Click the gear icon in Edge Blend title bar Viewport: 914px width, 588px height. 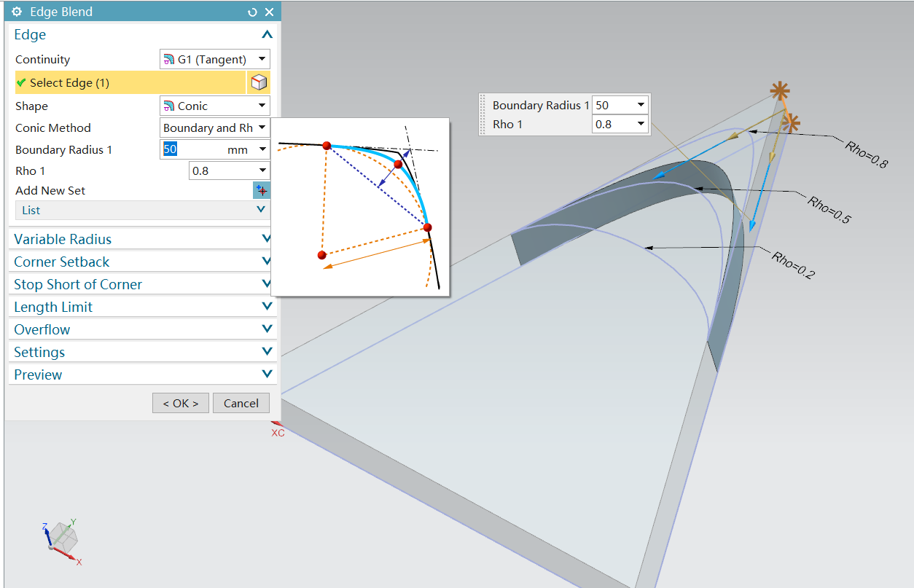[x=17, y=12]
